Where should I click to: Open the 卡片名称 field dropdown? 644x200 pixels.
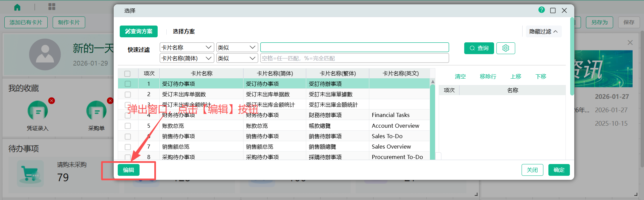[x=186, y=47]
